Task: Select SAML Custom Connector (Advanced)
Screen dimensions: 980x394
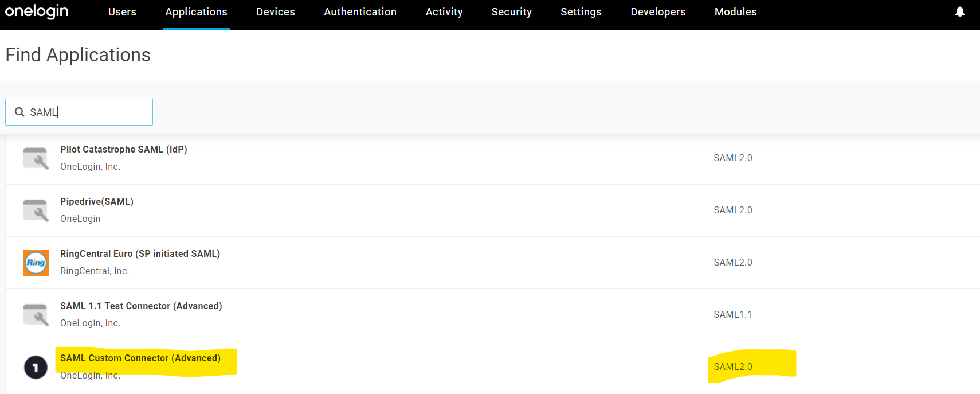Action: (140, 358)
